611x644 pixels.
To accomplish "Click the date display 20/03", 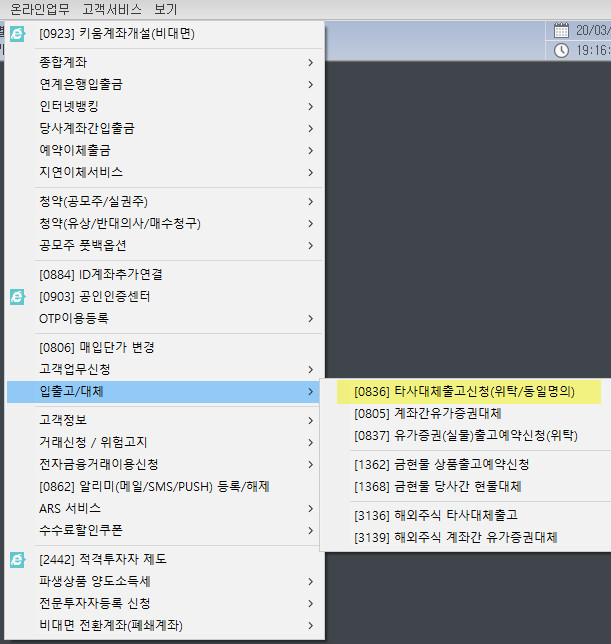I will 593,30.
